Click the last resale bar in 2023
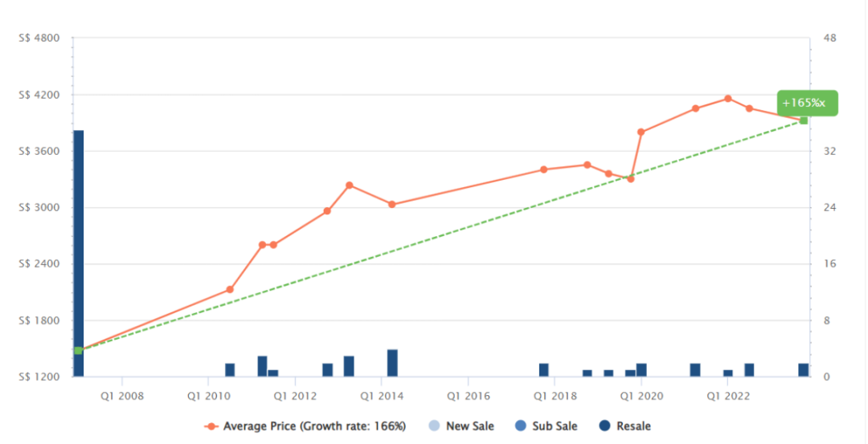Screen dimensions: 868x444 tap(803, 370)
